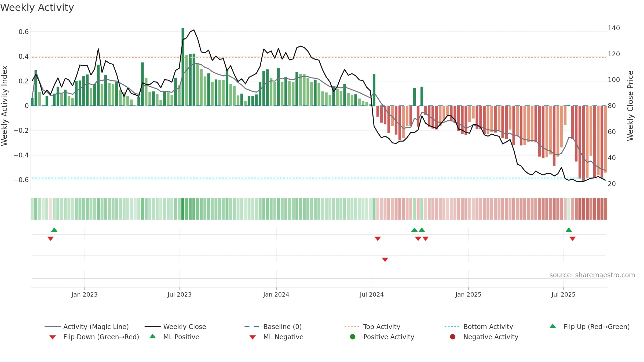Click the −0.6 left axis tick label
Image resolution: width=644 pixels, height=362 pixels.
[21, 180]
